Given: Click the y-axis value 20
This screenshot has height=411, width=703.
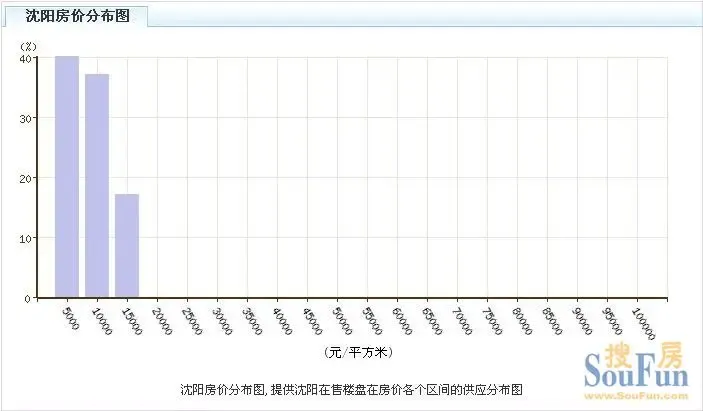Looking at the screenshot, I should click(x=26, y=178).
